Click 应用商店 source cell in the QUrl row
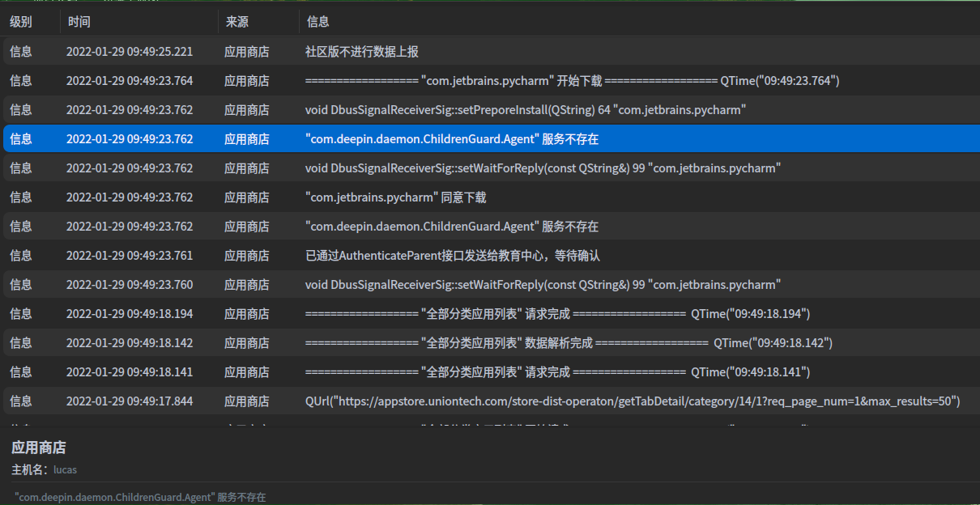 click(247, 401)
